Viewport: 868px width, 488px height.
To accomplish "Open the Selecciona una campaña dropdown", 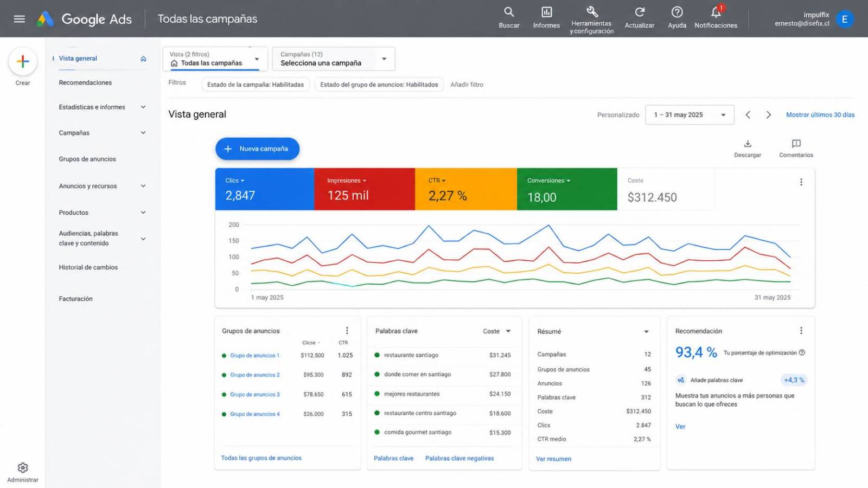I will coord(333,59).
